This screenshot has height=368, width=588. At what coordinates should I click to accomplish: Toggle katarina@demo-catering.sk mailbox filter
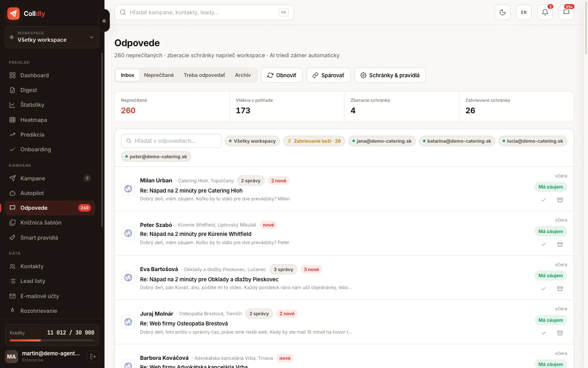pos(457,141)
